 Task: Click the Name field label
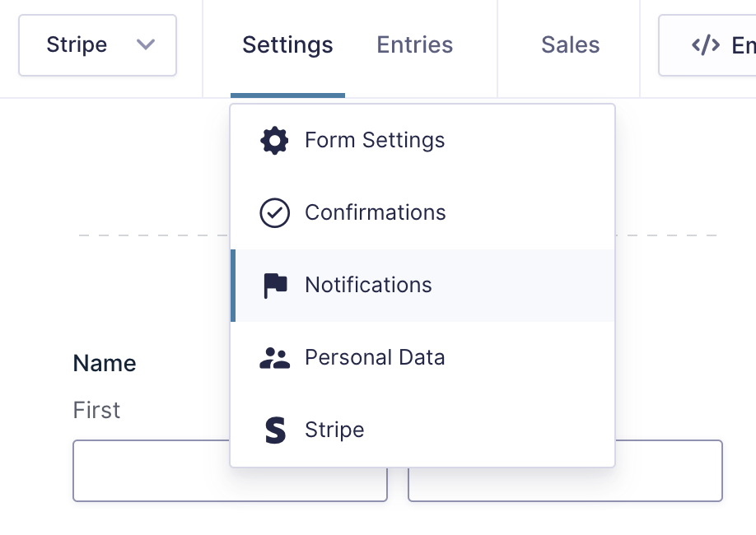105,363
